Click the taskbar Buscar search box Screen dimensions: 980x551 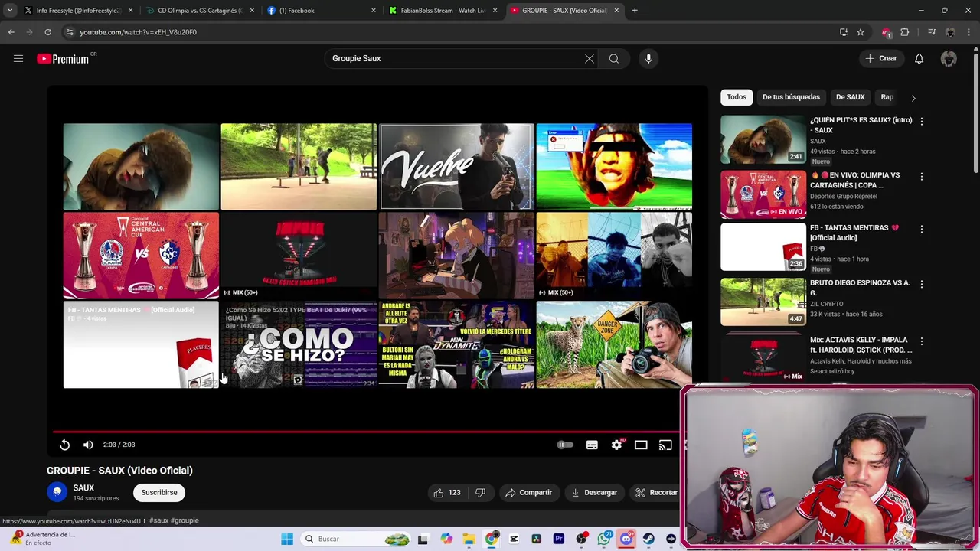[x=357, y=539]
